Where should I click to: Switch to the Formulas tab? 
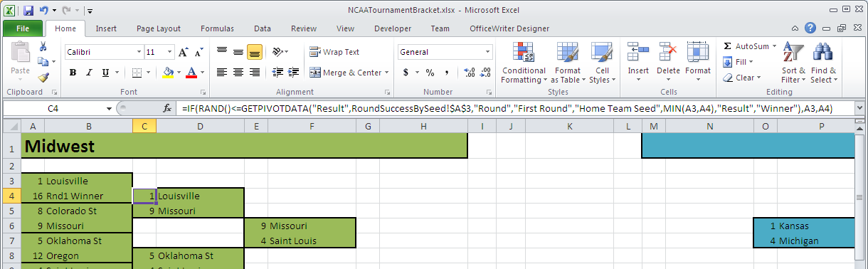[x=217, y=28]
